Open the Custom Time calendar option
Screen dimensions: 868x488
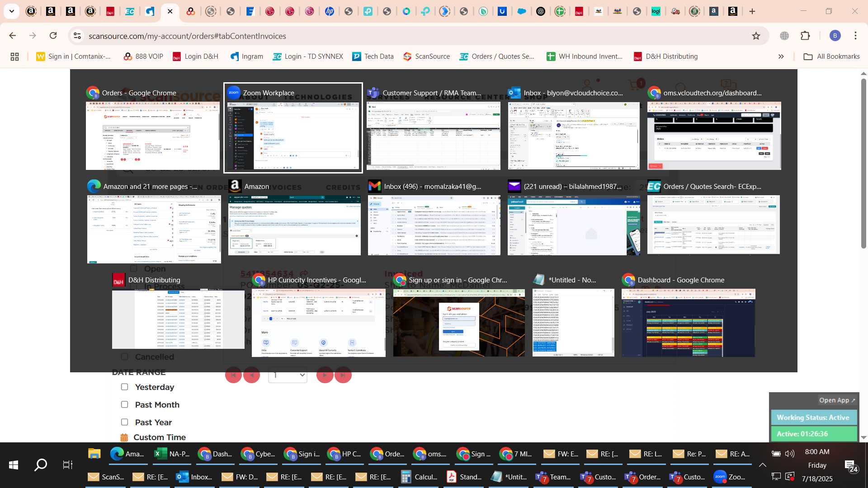153,437
